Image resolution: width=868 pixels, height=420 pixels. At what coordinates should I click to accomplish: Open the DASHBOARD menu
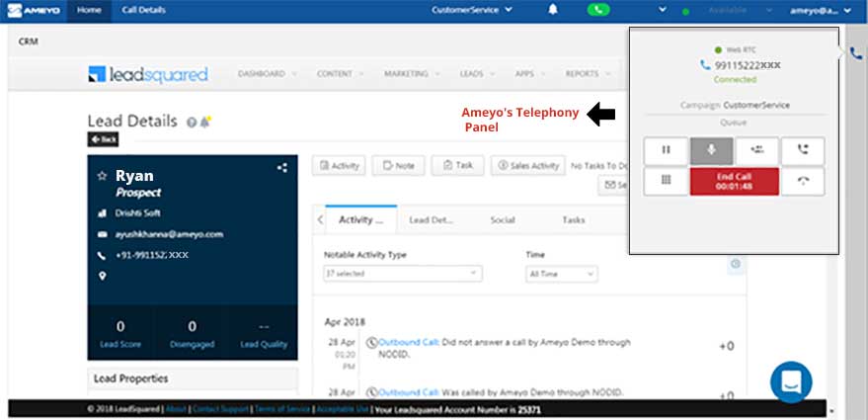267,74
